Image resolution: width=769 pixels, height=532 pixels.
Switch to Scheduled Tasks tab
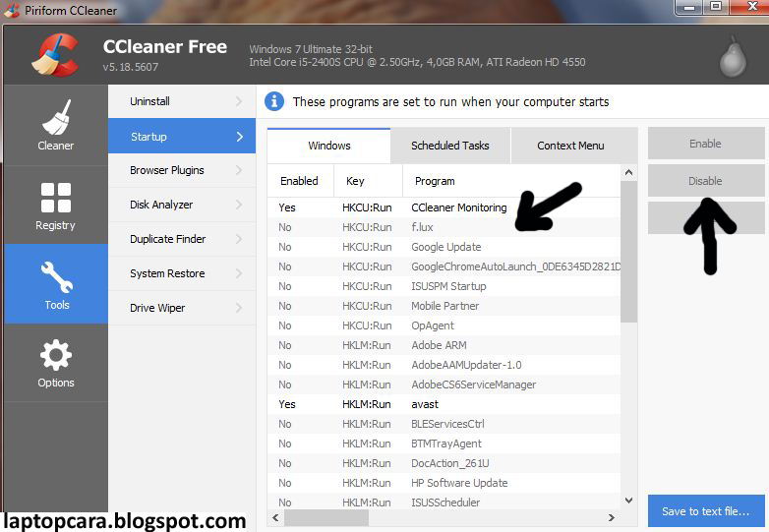[450, 146]
